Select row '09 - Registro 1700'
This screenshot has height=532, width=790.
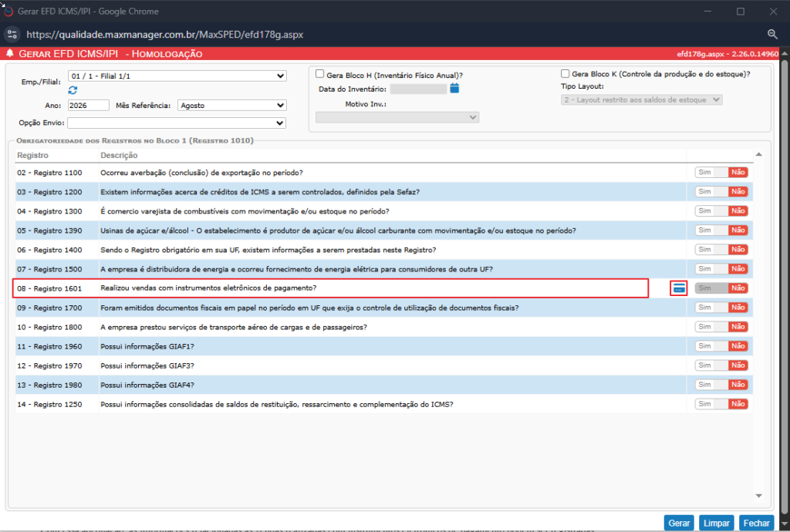(x=384, y=308)
